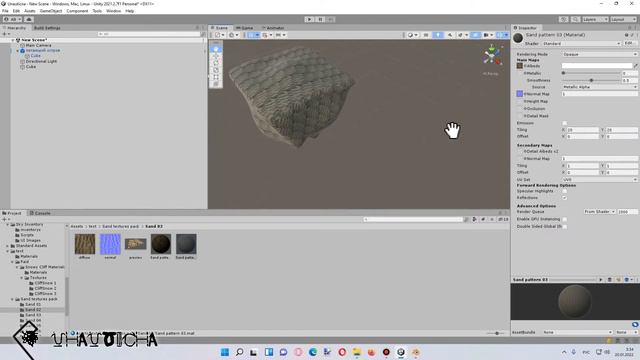This screenshot has height=360, width=640.
Task: Collapse the New Scene hierarchy root
Action: tap(13, 40)
